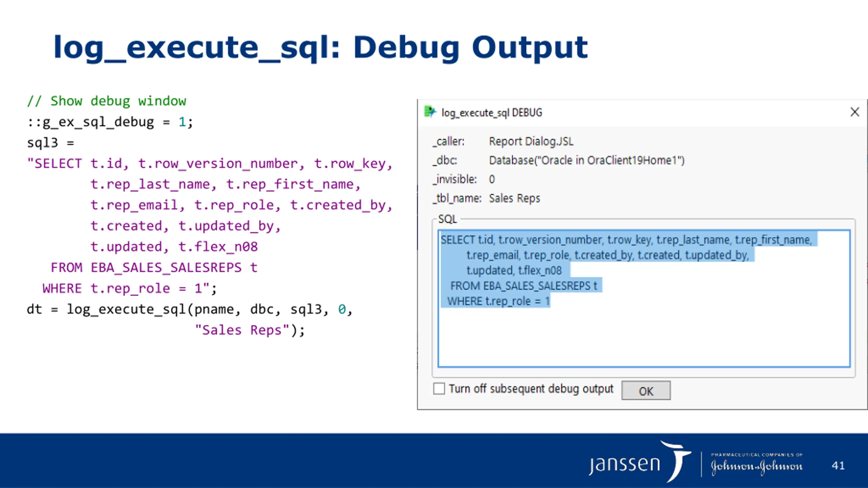This screenshot has width=868, height=488.
Task: Click the '_tbl_name:' label
Action: point(457,198)
